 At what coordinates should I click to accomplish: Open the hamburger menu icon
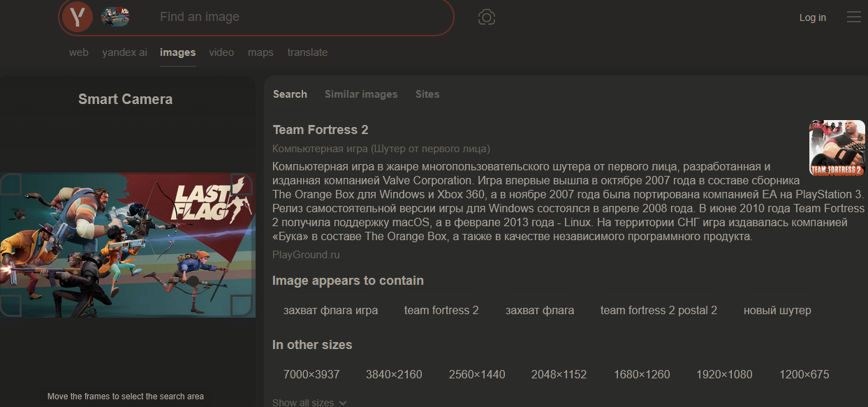[853, 17]
